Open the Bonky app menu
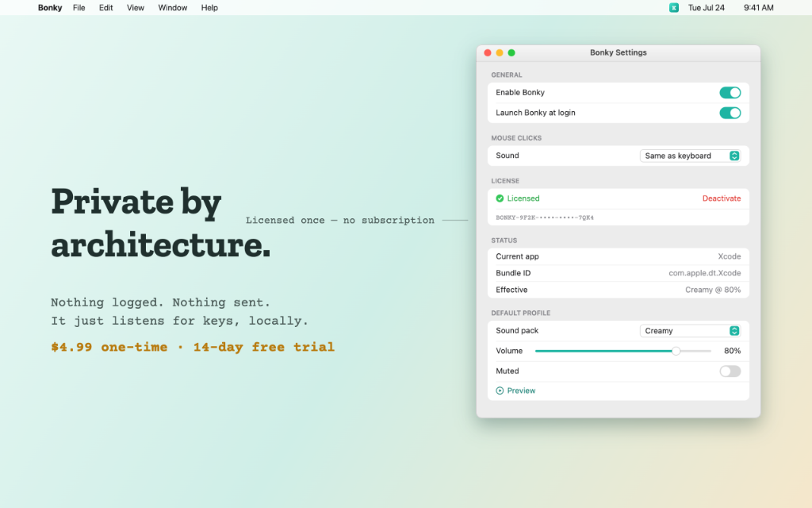Screen dimensions: 812x508 click(50, 8)
